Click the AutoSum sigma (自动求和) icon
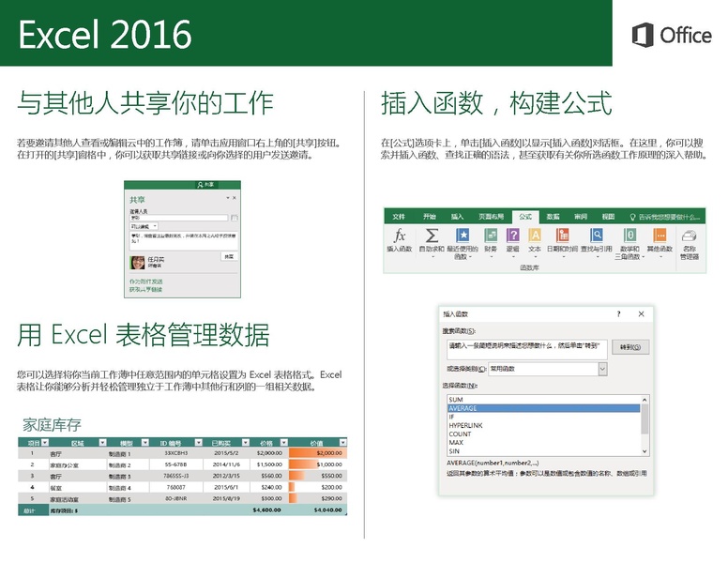 432,236
